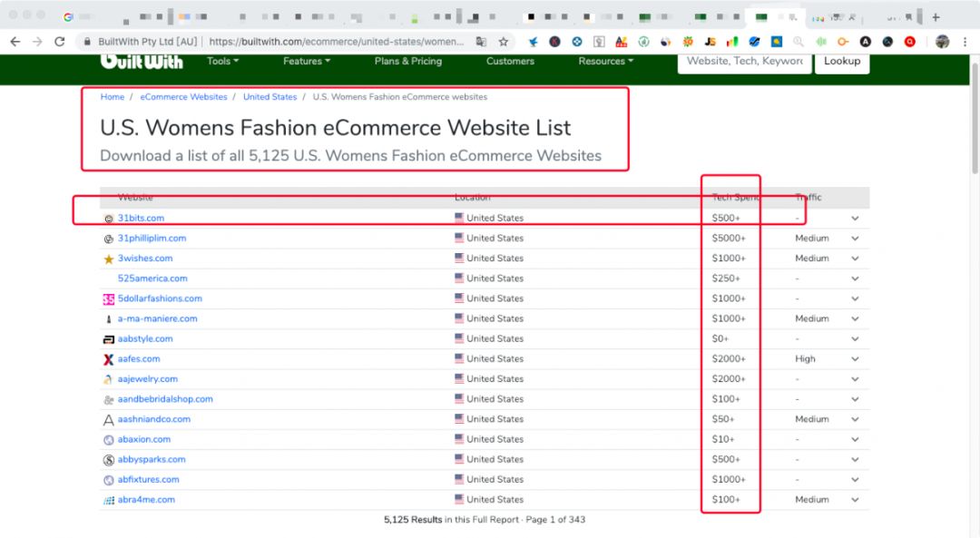Click the gold star favicon beside 3wishes.com

point(108,259)
